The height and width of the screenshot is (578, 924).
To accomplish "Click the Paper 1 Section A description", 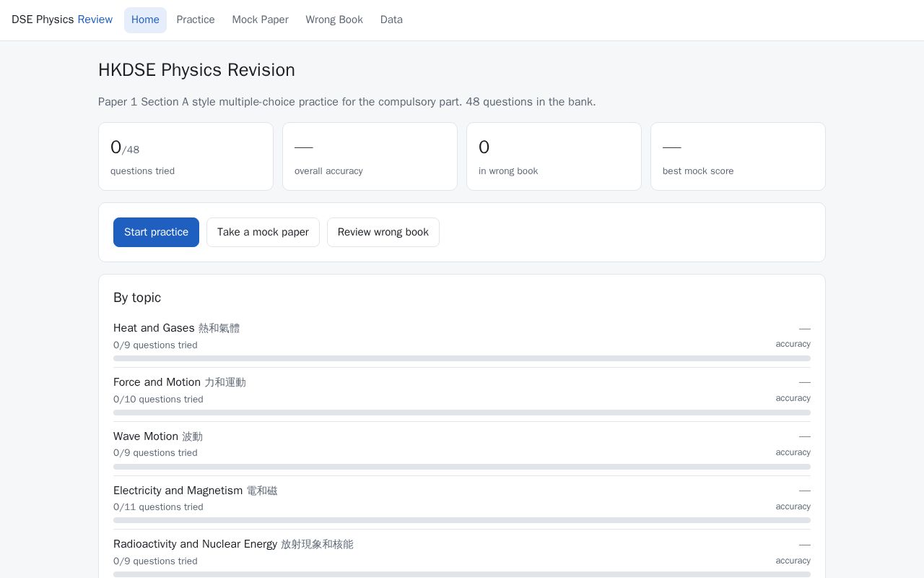I will click(x=347, y=102).
